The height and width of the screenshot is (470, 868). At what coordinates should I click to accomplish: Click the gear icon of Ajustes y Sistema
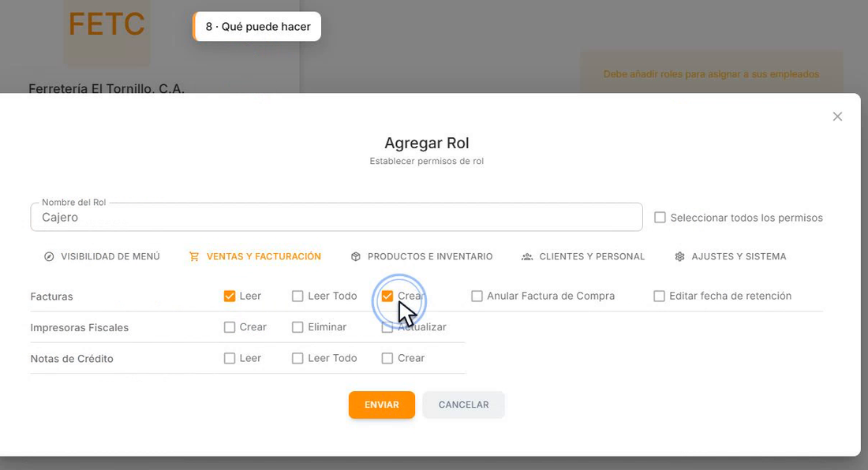[x=679, y=256]
